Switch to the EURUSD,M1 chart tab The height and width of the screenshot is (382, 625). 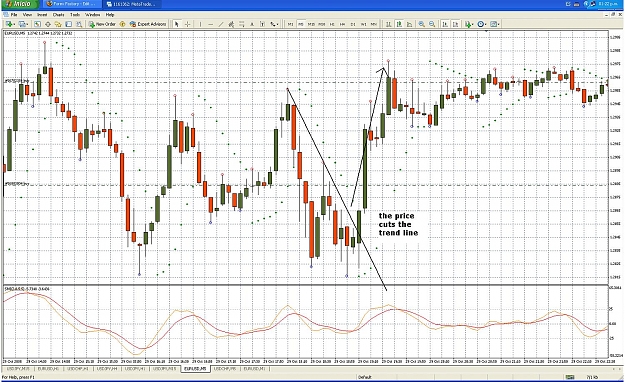[x=254, y=369]
